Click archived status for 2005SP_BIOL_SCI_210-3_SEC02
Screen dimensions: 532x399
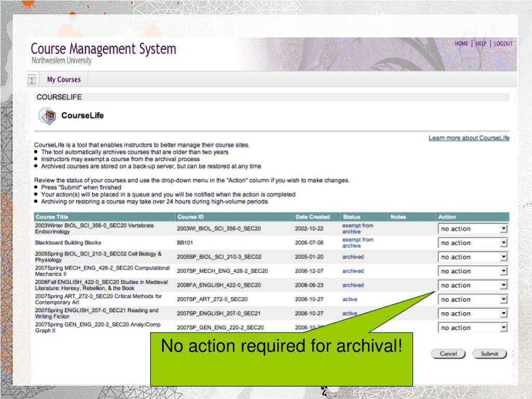[x=353, y=257]
